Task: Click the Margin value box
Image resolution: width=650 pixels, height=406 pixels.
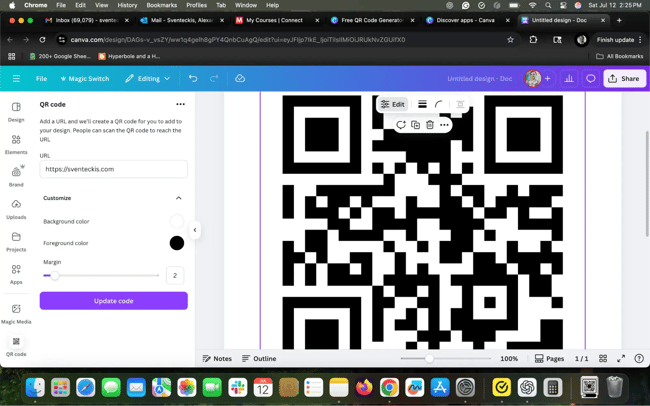Action: (175, 275)
